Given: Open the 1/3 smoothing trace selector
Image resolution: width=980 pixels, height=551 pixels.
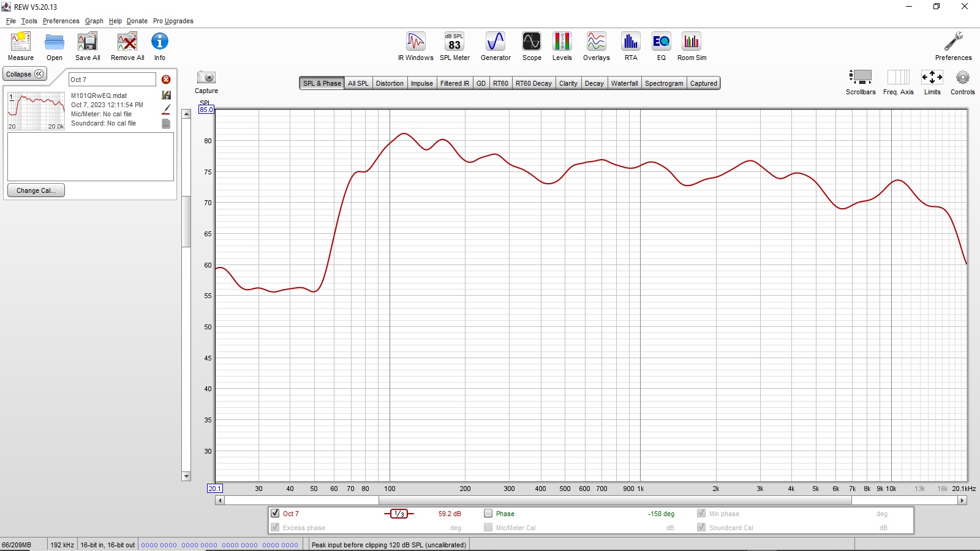Looking at the screenshot, I should [x=399, y=514].
